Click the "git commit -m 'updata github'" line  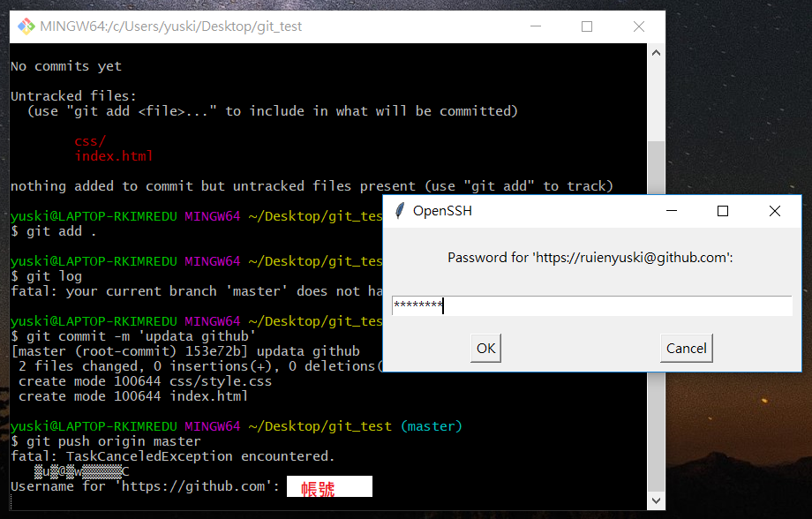133,336
